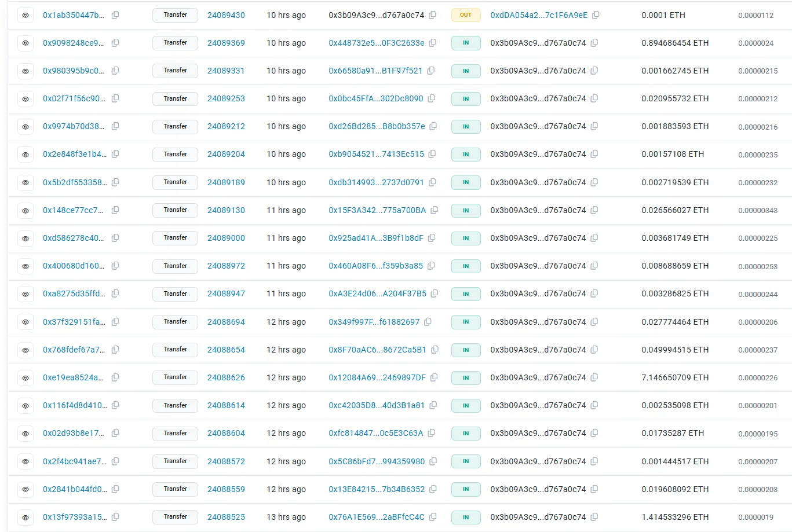Copy hash icon beside 0x13f97393a15

[x=115, y=517]
